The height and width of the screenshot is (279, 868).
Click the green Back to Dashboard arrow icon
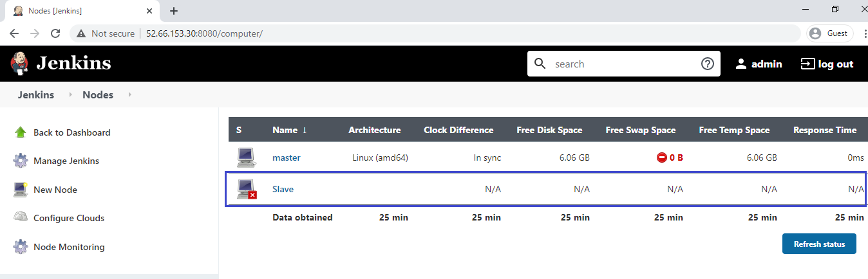tap(21, 132)
